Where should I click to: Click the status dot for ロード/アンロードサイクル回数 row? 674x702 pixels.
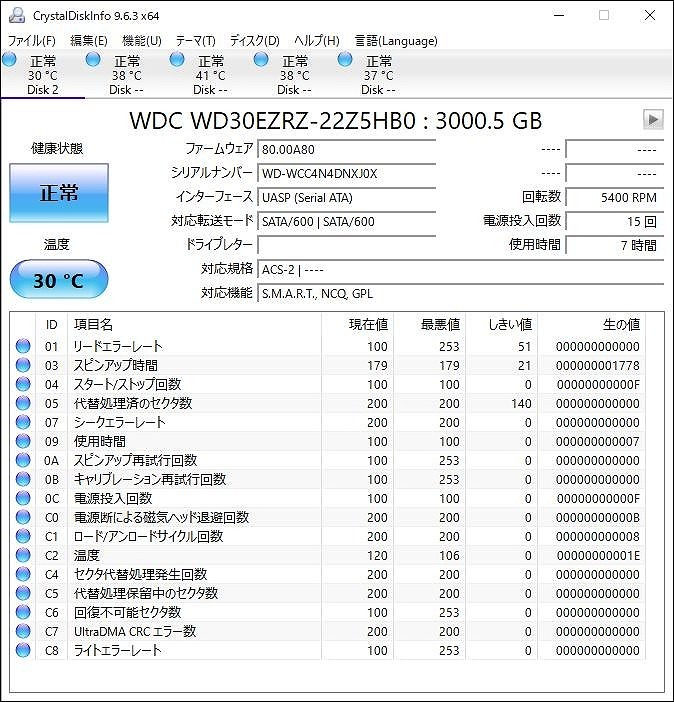(23, 536)
